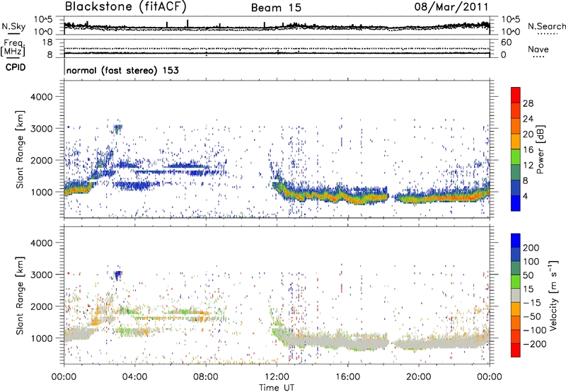Pick the red segment of Power colorbar

click(516, 96)
